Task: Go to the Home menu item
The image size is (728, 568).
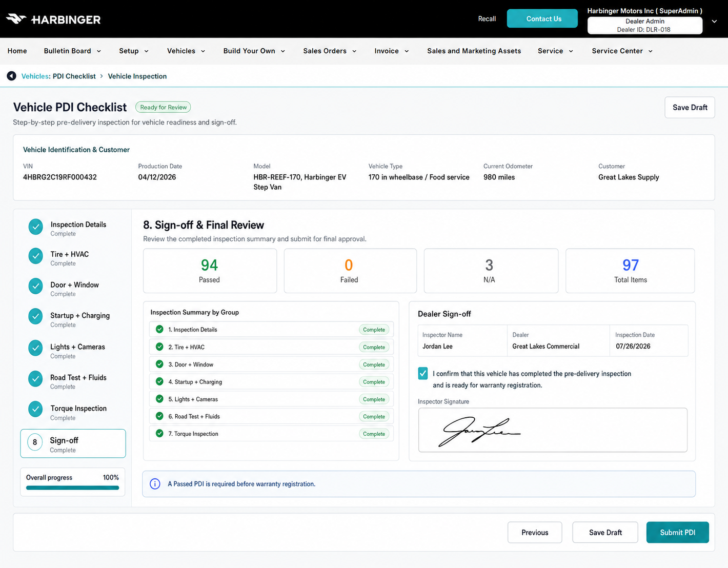Action: coord(17,51)
